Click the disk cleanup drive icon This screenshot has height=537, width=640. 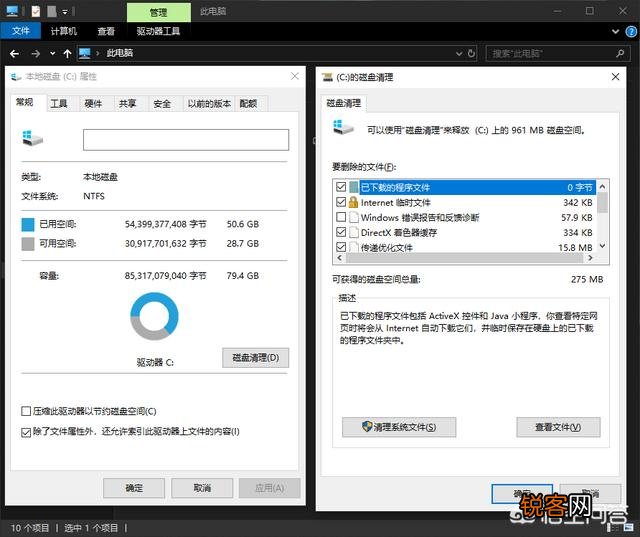pos(343,127)
